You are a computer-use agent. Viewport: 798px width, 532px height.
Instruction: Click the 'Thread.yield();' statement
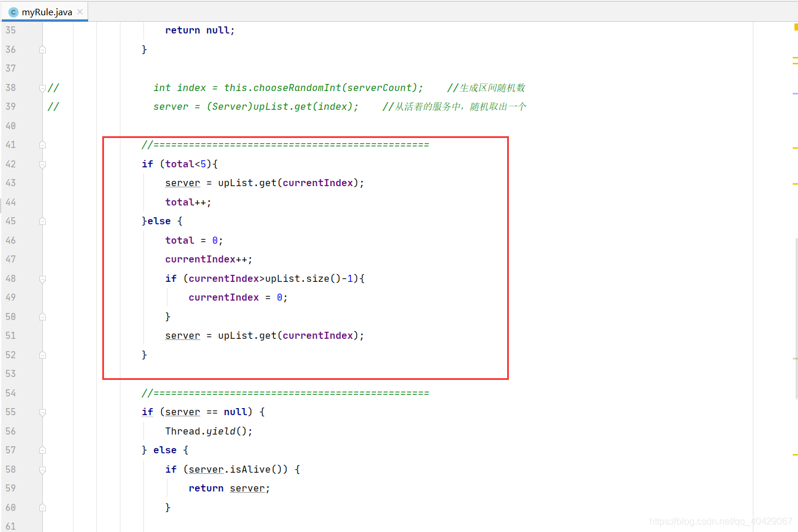(x=209, y=432)
